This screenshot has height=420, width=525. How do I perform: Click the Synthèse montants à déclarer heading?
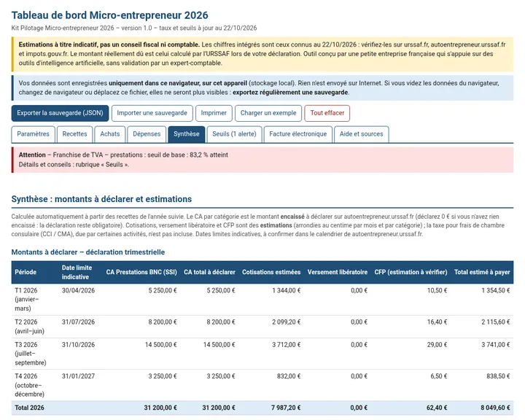coord(101,199)
